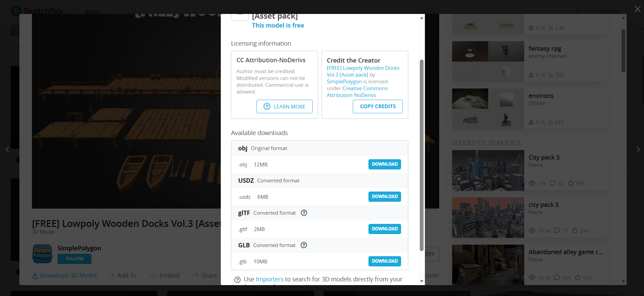Screen dimensions: 644x296
Task: Click the download dialog scrollbar thumb
Action: pos(422,155)
